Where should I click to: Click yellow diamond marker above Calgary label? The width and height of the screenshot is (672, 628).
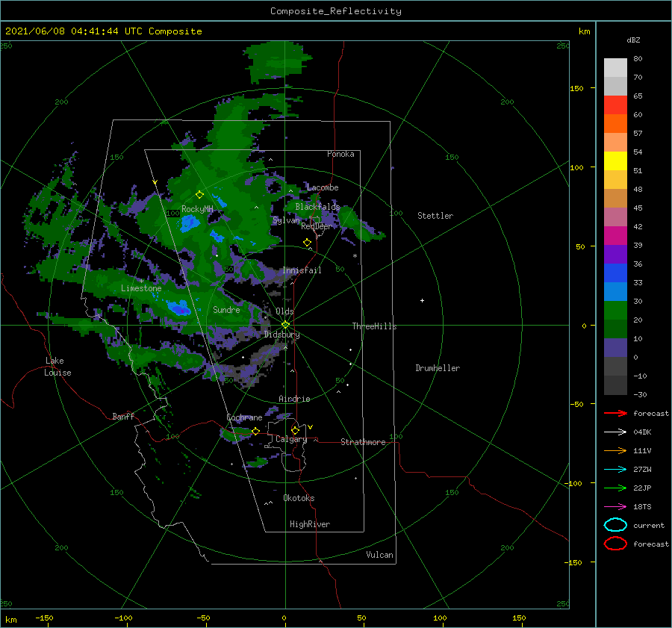(295, 430)
